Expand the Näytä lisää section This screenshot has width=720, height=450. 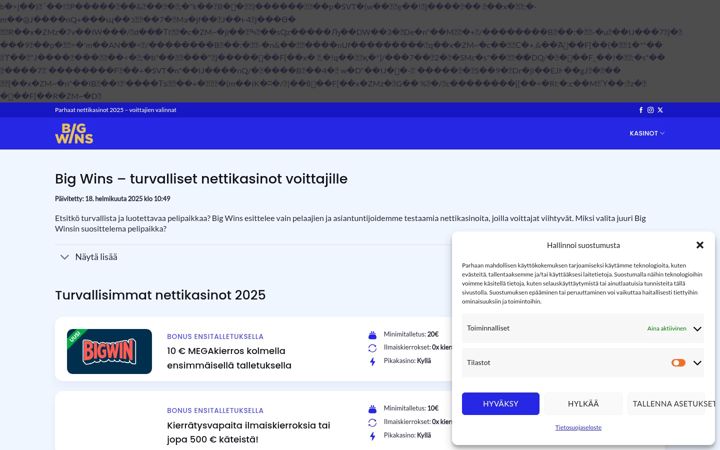tap(88, 257)
